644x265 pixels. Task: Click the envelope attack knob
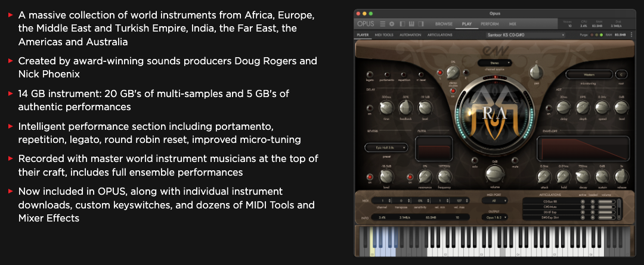544,177
